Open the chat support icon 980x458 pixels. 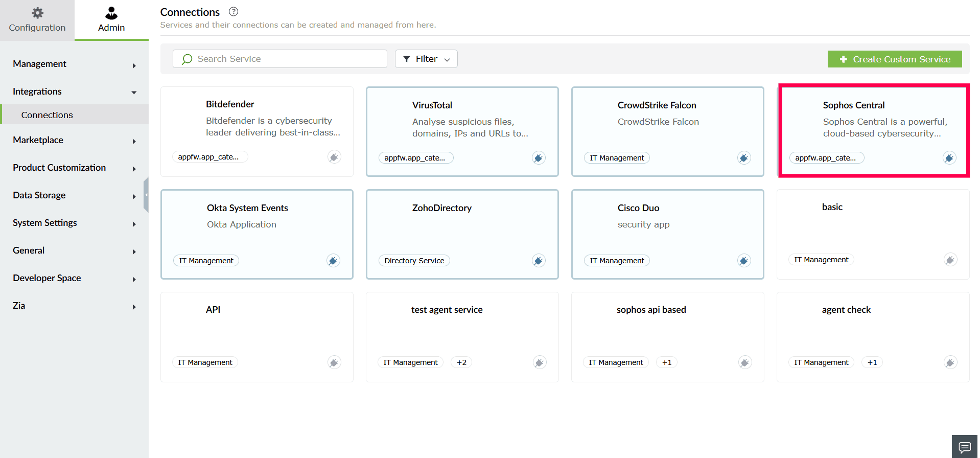coord(965,447)
